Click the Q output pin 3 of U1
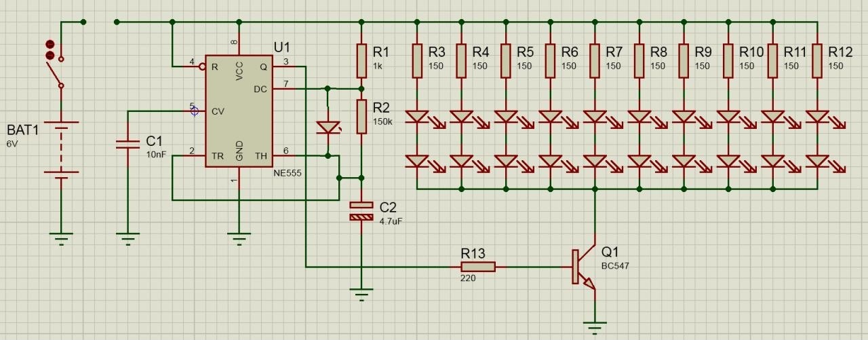Image resolution: width=868 pixels, height=340 pixels. (285, 67)
